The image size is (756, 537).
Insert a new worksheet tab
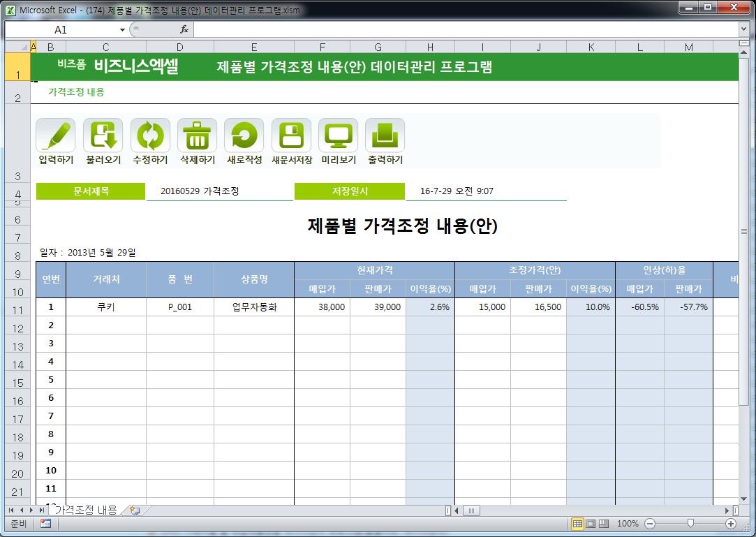click(135, 510)
